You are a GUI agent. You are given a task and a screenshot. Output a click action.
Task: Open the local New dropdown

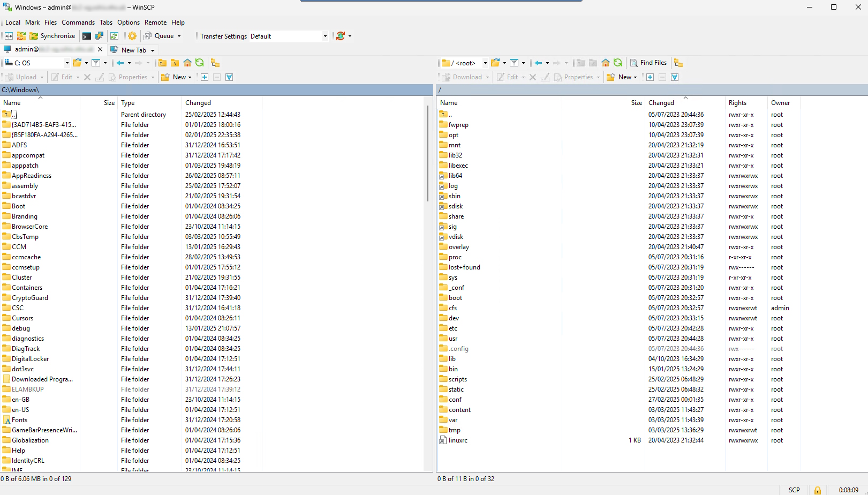(176, 77)
